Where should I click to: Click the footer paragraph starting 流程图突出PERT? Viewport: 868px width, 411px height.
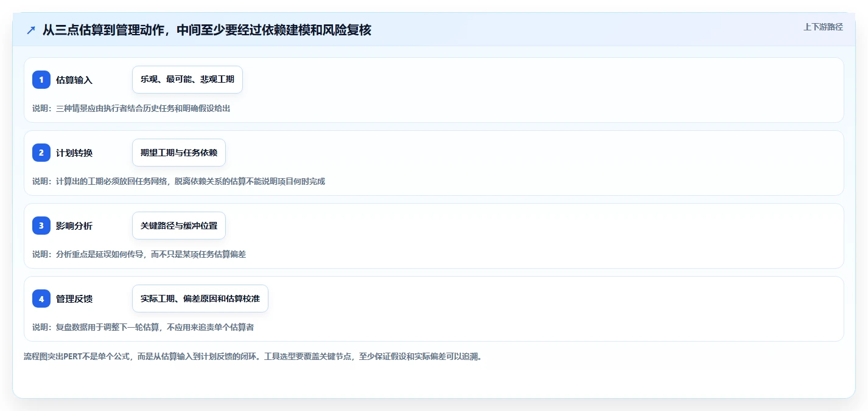pyautogui.click(x=253, y=356)
